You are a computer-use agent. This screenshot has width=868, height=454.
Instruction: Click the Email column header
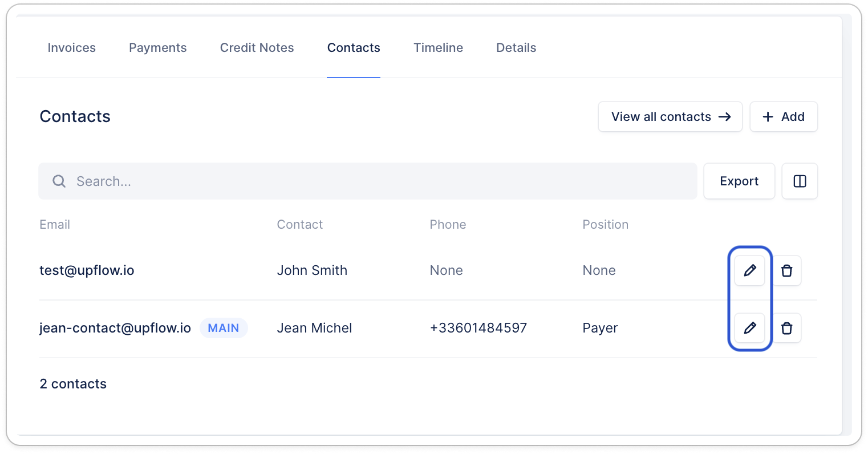point(55,225)
